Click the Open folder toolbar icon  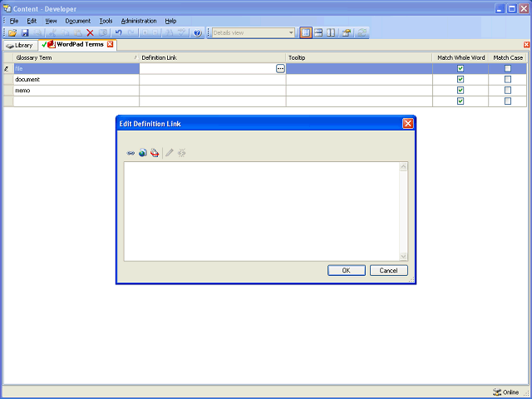(12, 33)
